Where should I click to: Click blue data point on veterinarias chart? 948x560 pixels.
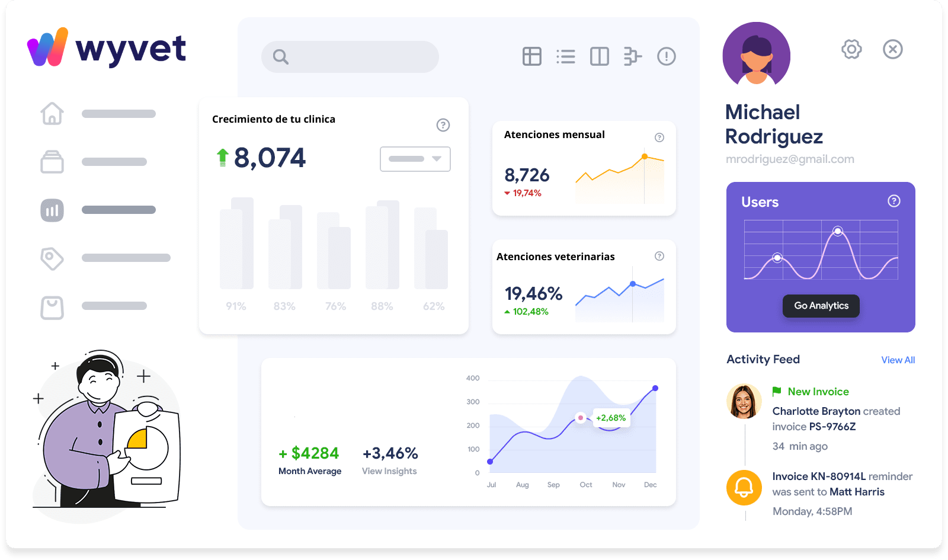click(633, 284)
